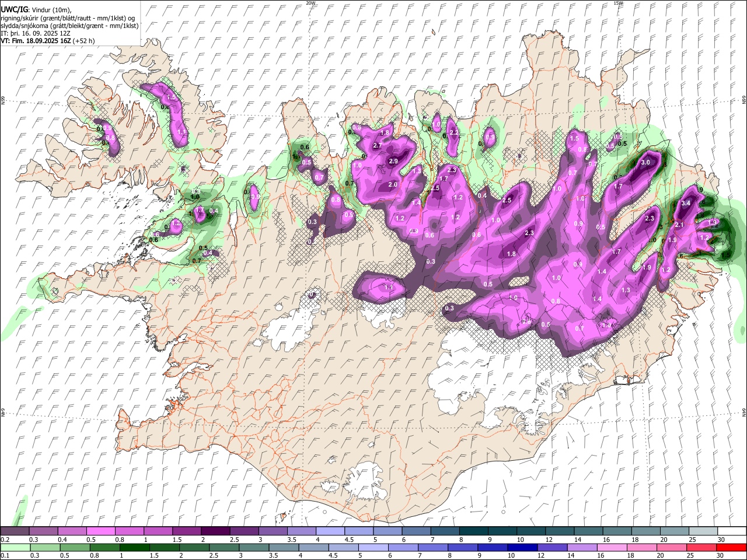Select snow legend swatch between 3 and 3.5
Viewport: 747px width, 560px height.
point(273,531)
